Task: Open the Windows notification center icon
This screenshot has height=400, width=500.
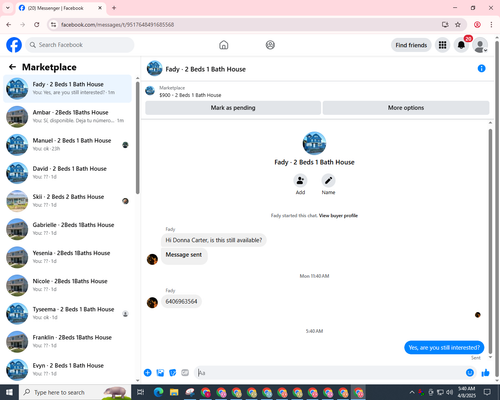Action: 487,392
